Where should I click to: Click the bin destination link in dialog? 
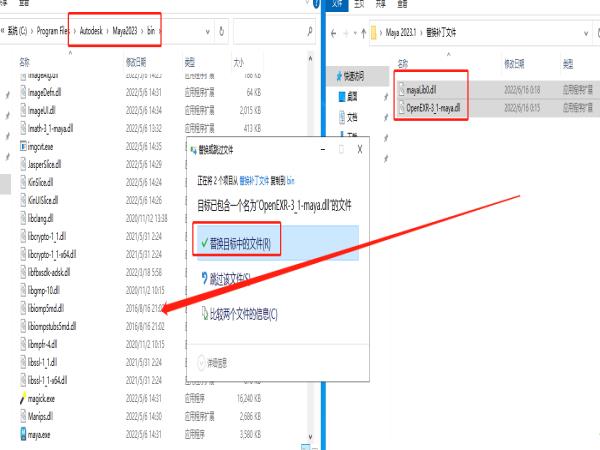(x=290, y=181)
